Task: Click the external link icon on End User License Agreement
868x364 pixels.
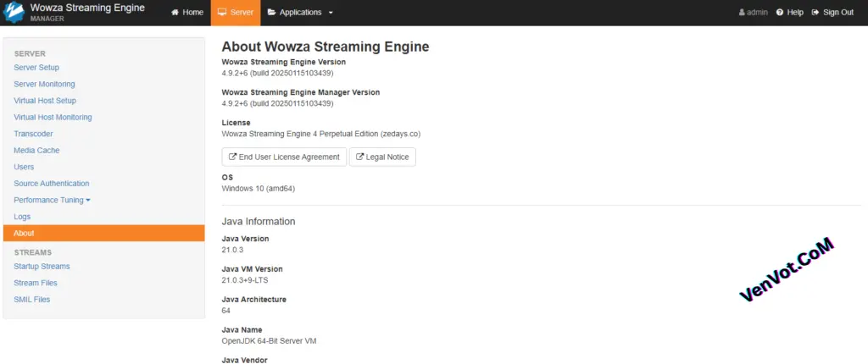Action: tap(233, 157)
